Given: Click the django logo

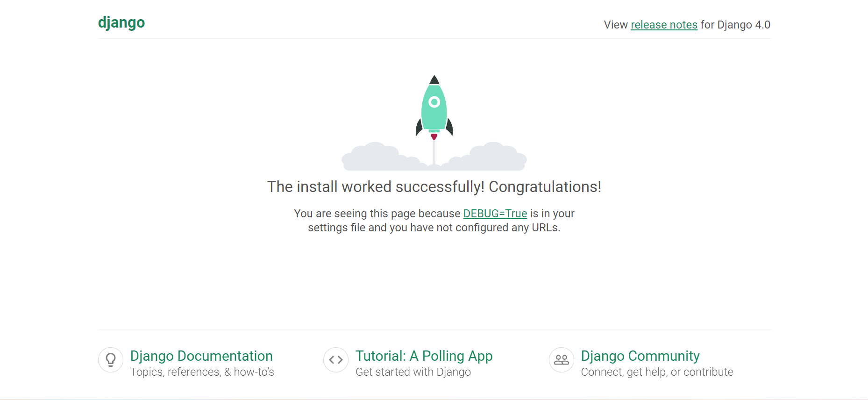Looking at the screenshot, I should (121, 22).
